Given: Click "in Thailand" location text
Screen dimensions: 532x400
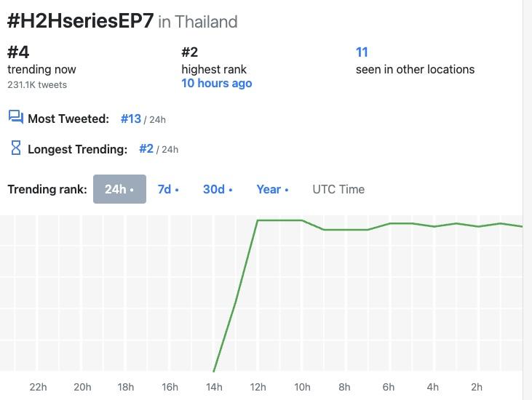Looking at the screenshot, I should (198, 22).
